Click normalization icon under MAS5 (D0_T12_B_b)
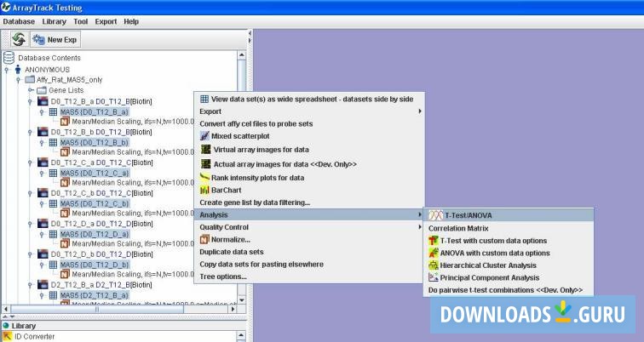644x342 pixels. 65,152
